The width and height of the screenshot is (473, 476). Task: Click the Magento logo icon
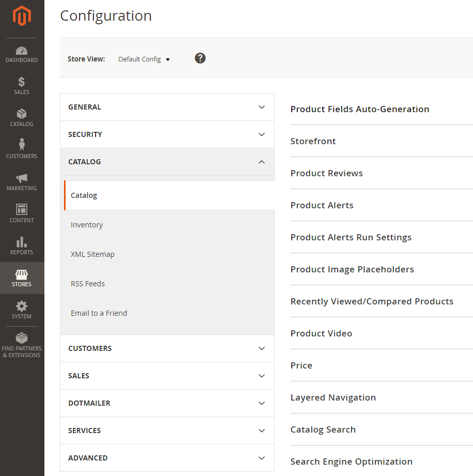click(x=22, y=17)
